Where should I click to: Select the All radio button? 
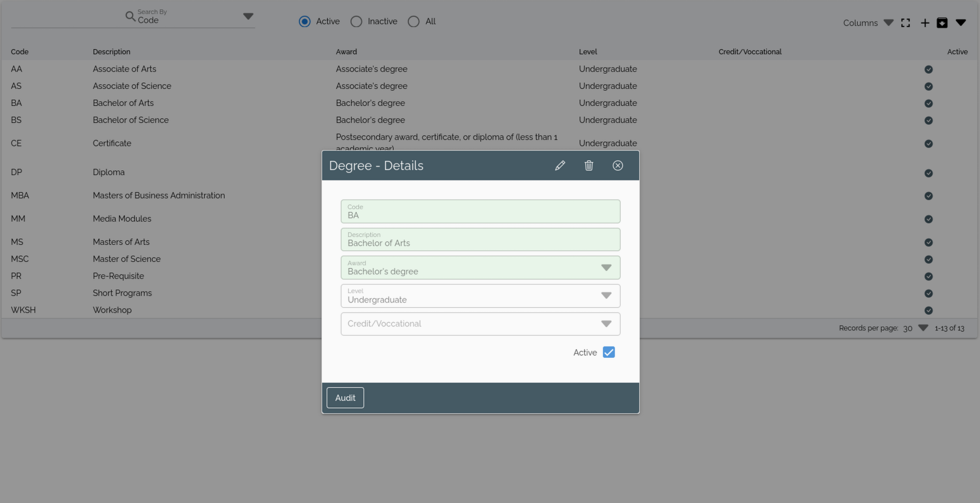(x=414, y=22)
